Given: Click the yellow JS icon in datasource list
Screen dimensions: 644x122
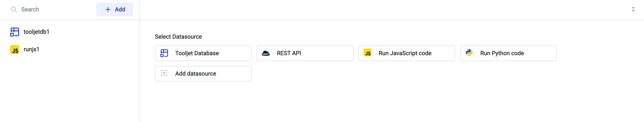Looking at the screenshot, I should [367, 53].
